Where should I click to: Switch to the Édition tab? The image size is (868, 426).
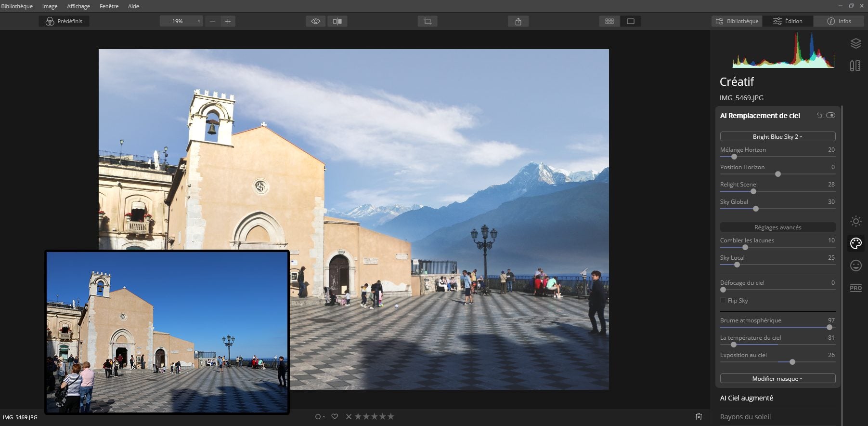788,21
